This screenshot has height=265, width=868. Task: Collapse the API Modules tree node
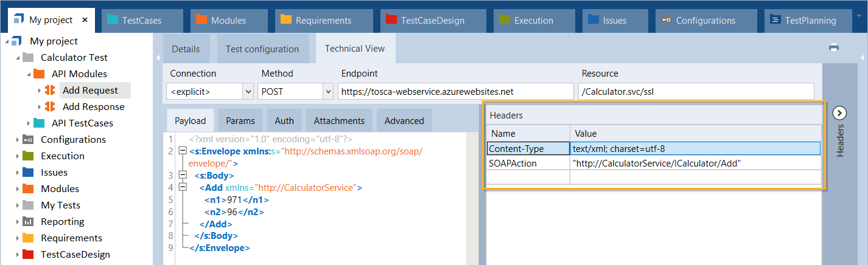tap(28, 74)
